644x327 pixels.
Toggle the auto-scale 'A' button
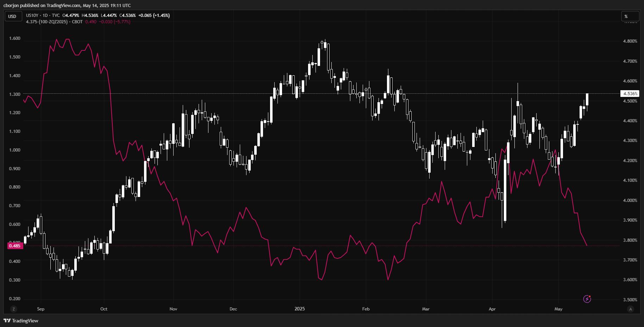tap(630, 309)
